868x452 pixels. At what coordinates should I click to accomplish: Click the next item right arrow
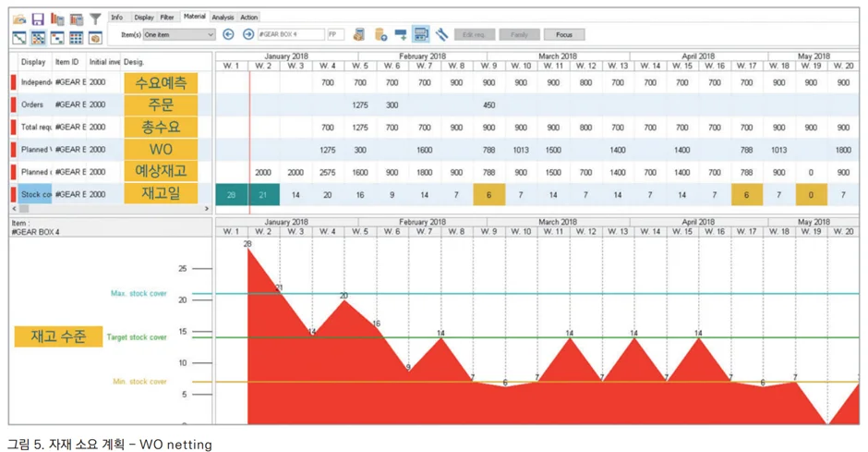coord(248,35)
